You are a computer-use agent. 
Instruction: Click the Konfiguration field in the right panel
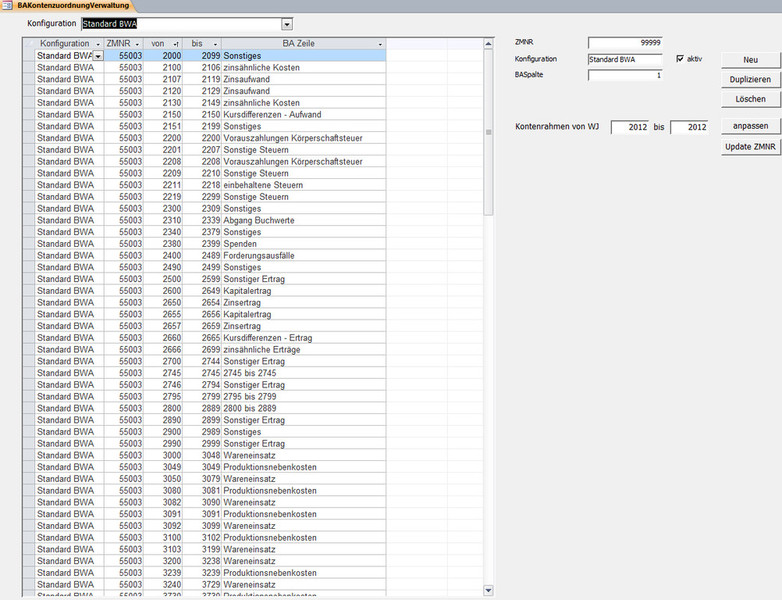[x=625, y=59]
